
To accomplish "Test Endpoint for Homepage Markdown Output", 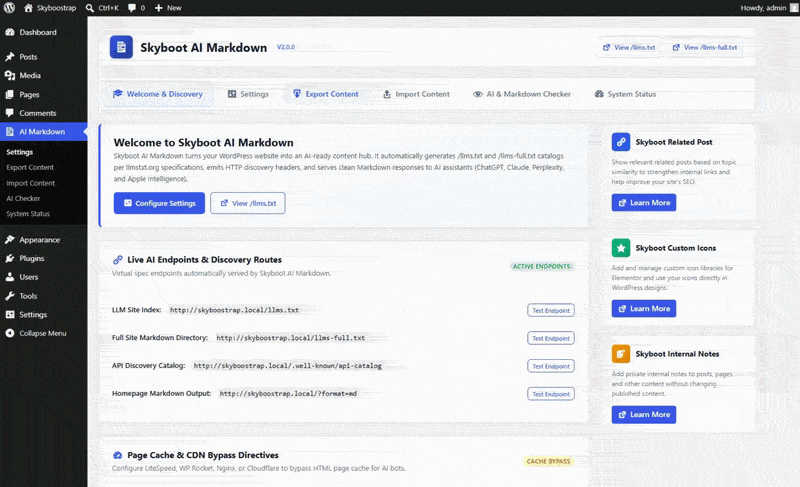I will (551, 394).
